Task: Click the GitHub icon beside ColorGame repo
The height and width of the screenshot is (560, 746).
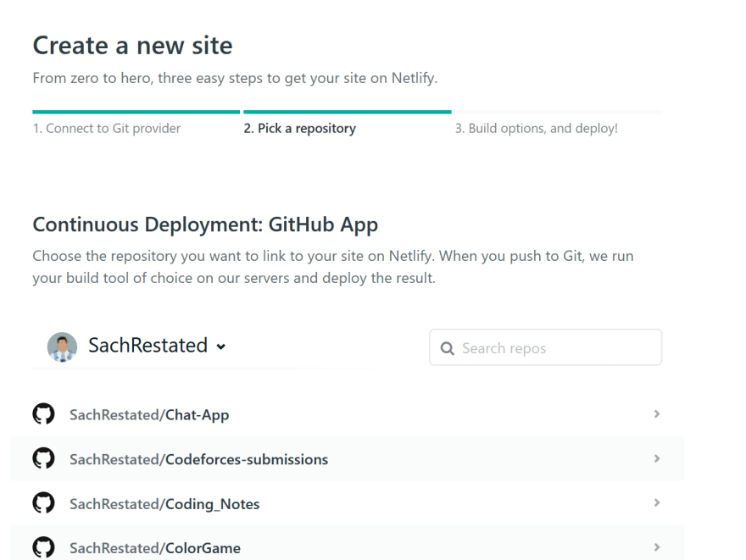Action: [x=43, y=547]
